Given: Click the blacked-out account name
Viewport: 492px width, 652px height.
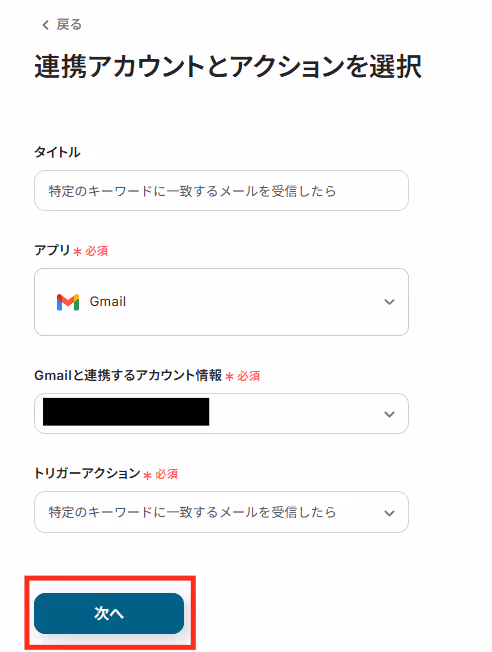Looking at the screenshot, I should 126,412.
